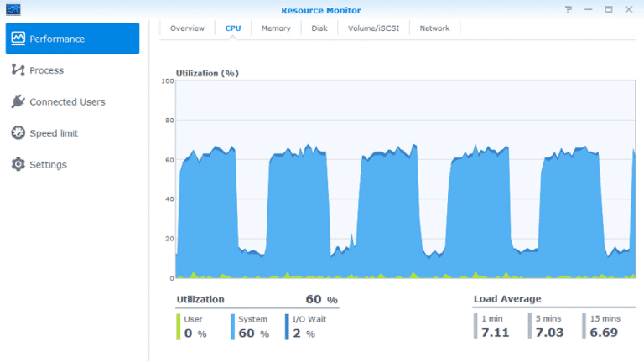Click the 'Utilization (%)' chart title

(207, 74)
